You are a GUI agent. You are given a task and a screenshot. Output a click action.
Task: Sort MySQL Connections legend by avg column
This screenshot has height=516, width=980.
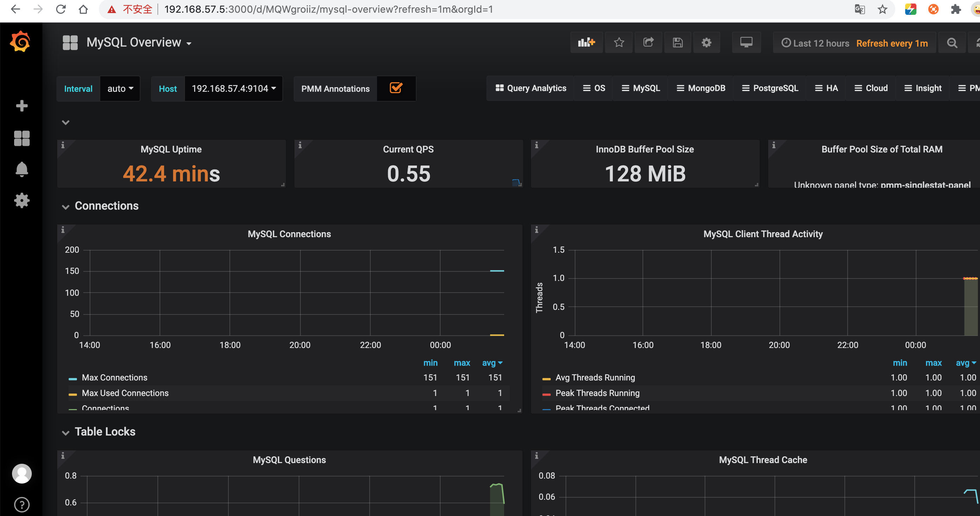coord(492,363)
